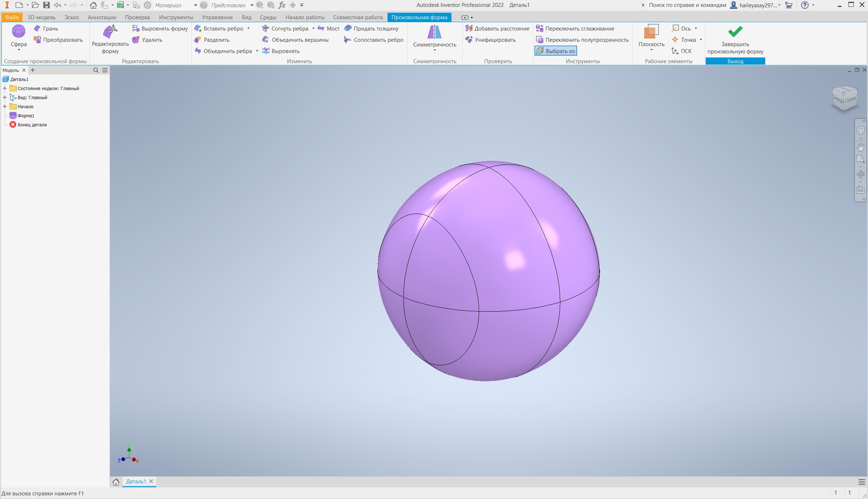Click the Удалить delete tool
Viewport: 868px width, 499px height.
147,40
